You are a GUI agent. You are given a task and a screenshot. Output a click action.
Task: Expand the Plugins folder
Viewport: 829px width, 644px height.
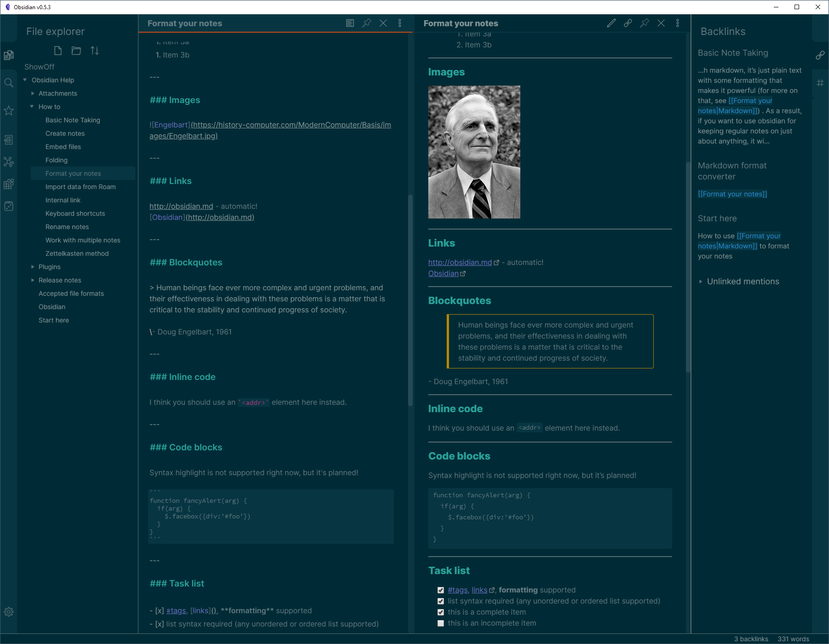point(33,267)
